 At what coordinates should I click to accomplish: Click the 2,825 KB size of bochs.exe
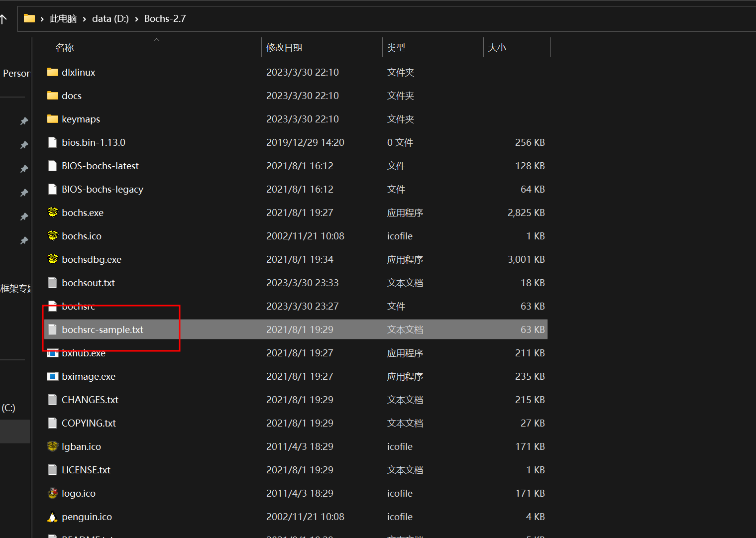526,213
